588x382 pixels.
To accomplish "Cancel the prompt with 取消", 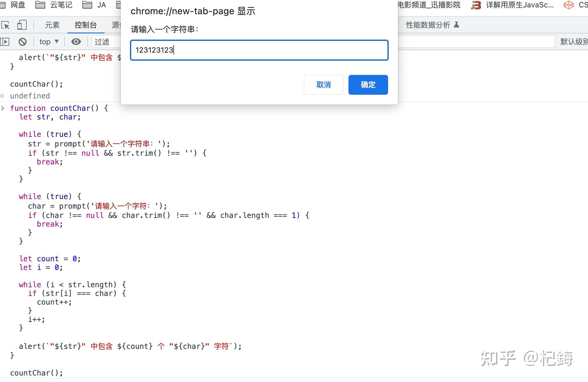I will (x=324, y=85).
